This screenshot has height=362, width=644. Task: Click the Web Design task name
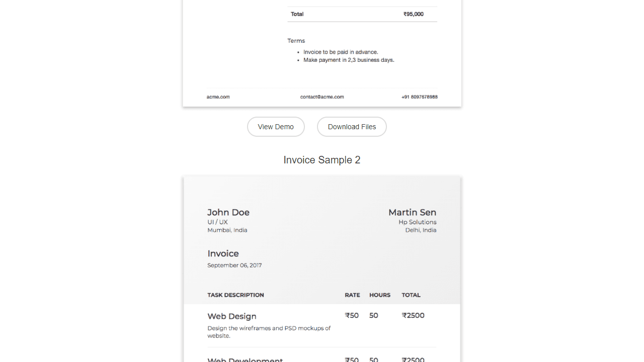pyautogui.click(x=232, y=316)
